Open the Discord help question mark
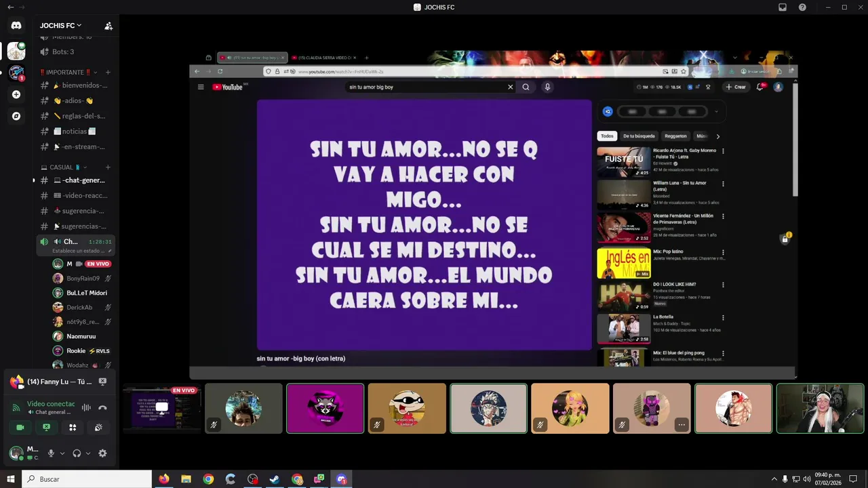The width and height of the screenshot is (868, 488). pos(802,7)
